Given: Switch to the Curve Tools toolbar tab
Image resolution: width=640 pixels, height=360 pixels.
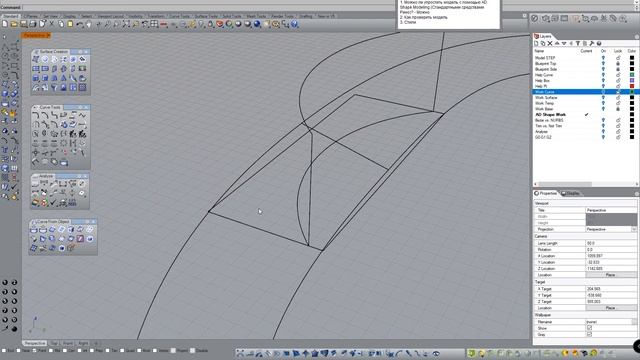Looking at the screenshot, I should pos(180,16).
